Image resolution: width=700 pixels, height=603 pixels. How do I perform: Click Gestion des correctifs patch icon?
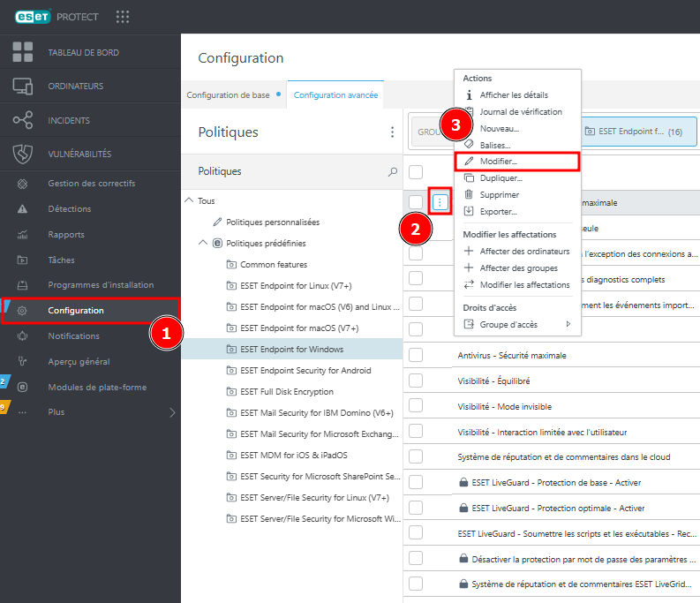tap(22, 184)
